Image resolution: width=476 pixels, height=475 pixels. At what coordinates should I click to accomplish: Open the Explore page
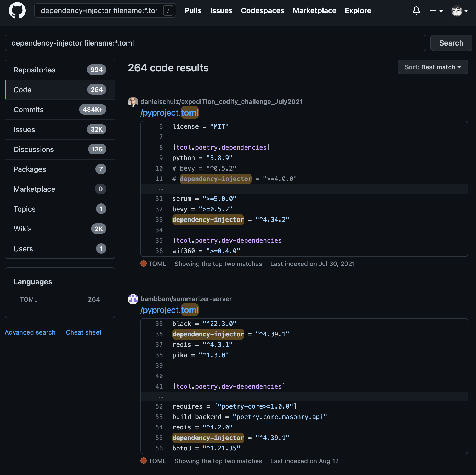358,10
